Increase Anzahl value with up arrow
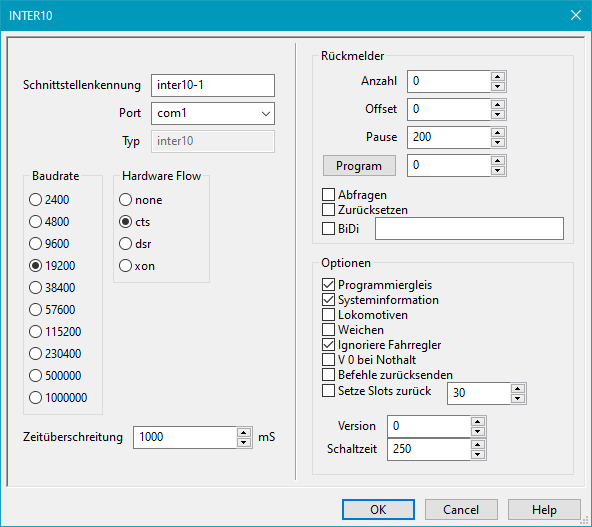Screen dimensions: 592x527 [x=498, y=77]
